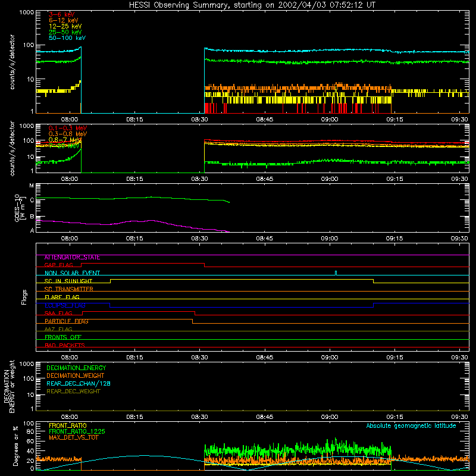Select the PARTICLE_FLAG label

click(x=67, y=321)
